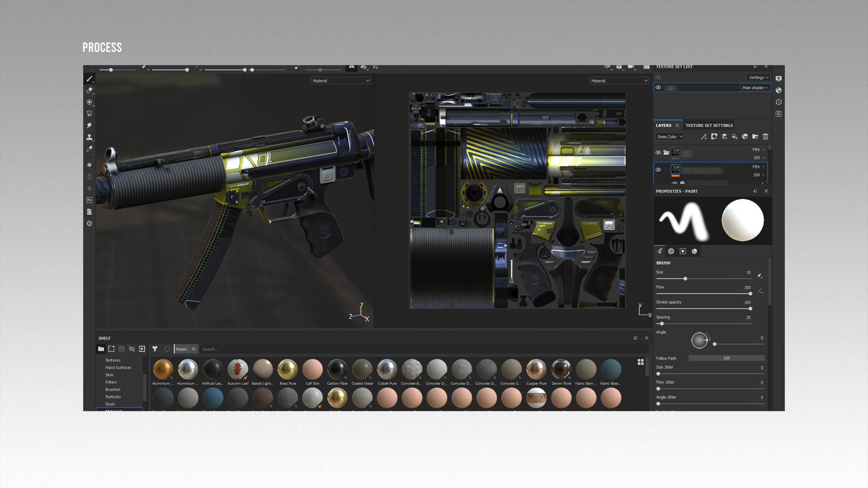Click the brush Flow slider handle

click(x=750, y=294)
